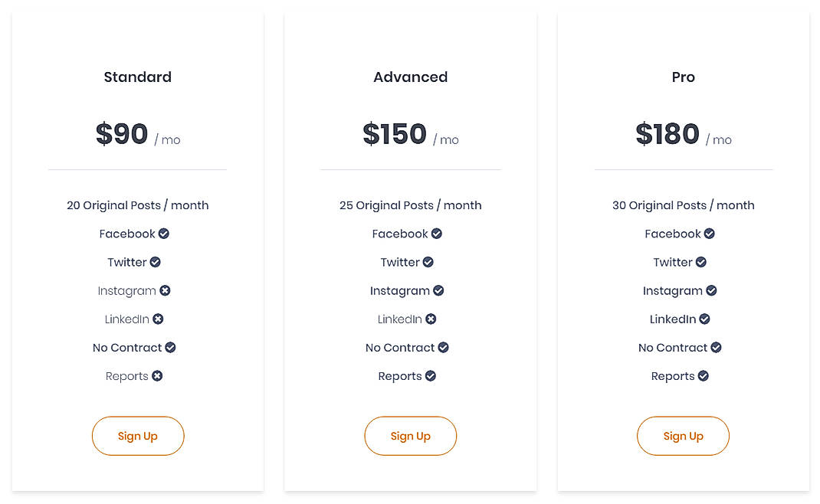Click the checkmark icon next to Twitter under Advanced
Screen dimensions: 820x504
pos(428,262)
